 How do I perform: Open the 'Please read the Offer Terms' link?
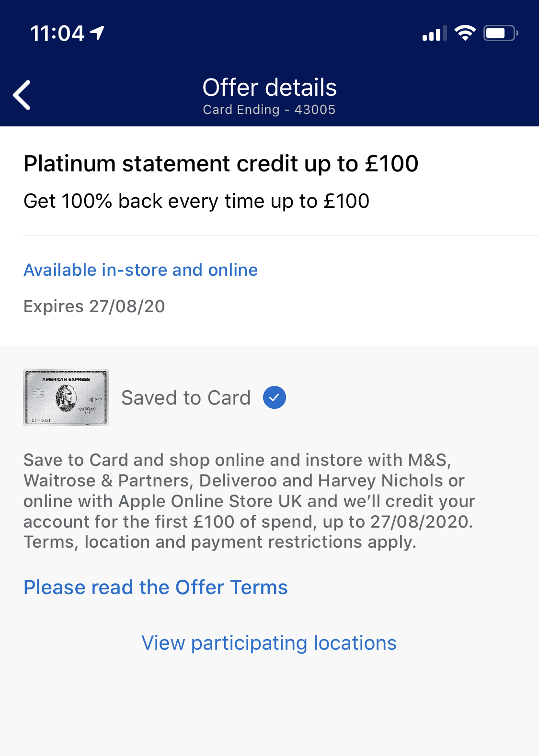[x=156, y=587]
